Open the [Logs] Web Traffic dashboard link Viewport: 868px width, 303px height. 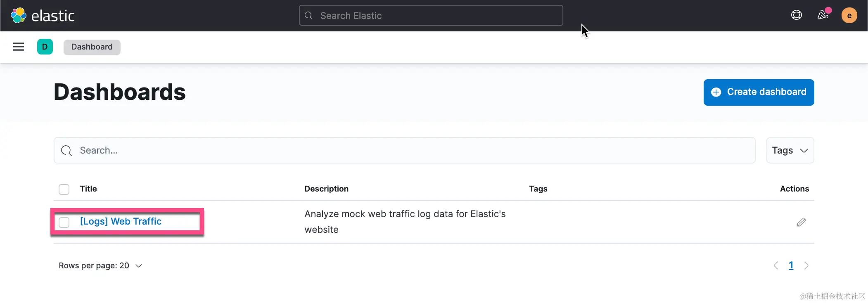pos(121,221)
